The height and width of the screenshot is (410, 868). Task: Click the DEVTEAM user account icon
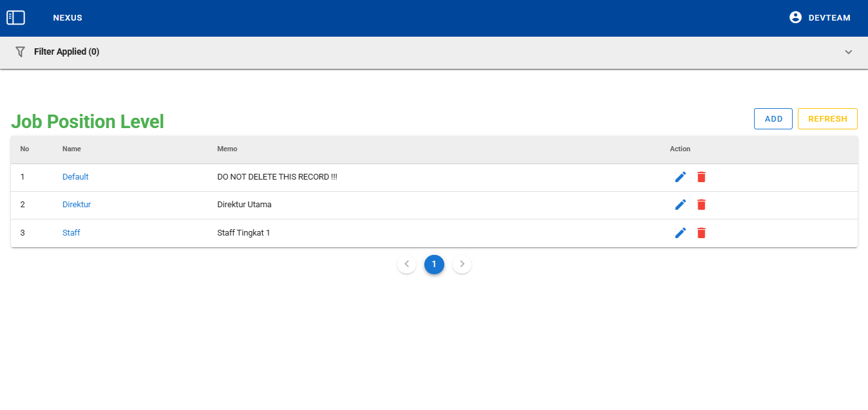[x=795, y=18]
